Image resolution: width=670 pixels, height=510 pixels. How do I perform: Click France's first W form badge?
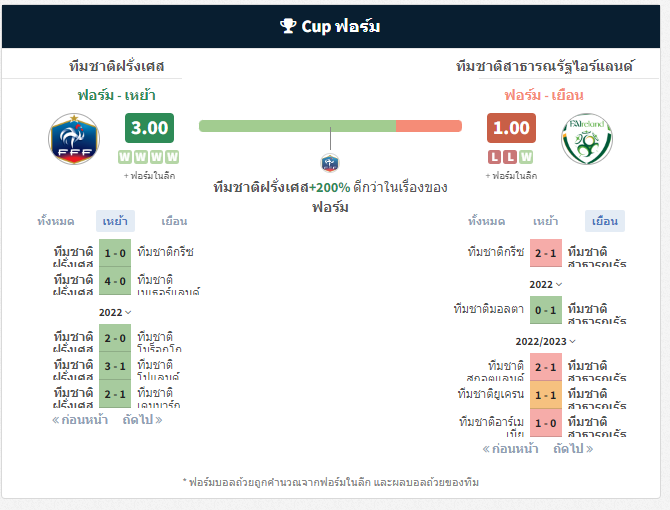[125, 157]
